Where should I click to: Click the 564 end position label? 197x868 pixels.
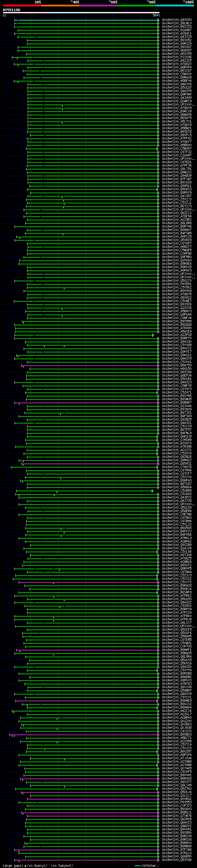[155, 15]
